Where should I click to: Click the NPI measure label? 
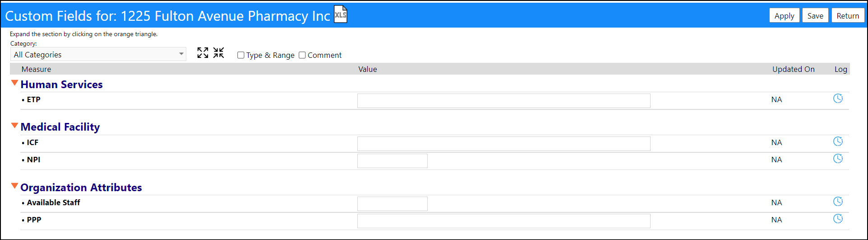[x=33, y=160]
